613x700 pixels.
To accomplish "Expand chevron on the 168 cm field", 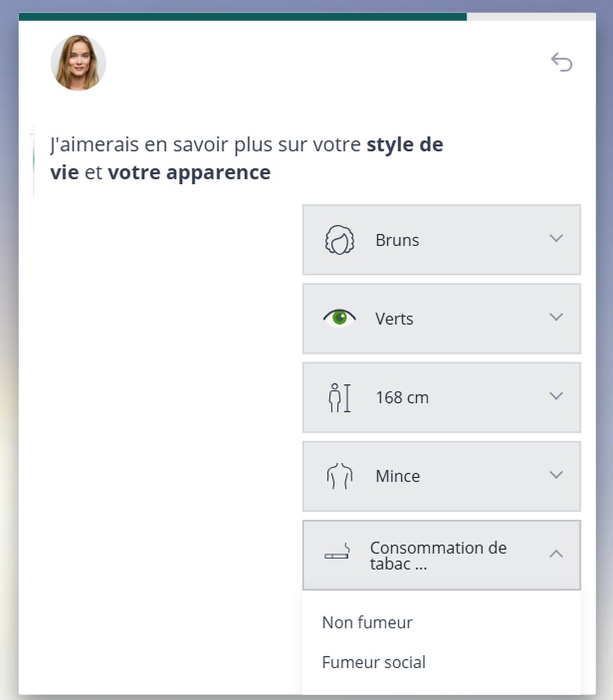I will 556,396.
